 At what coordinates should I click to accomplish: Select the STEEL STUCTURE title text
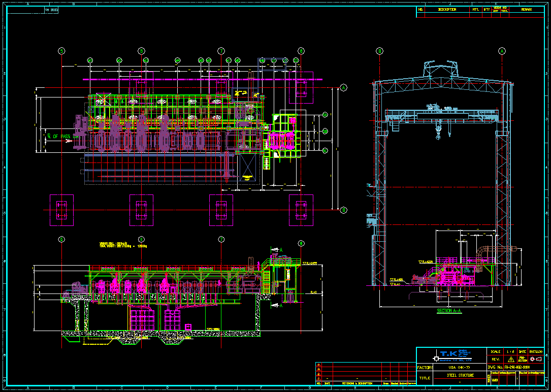coord(460,375)
